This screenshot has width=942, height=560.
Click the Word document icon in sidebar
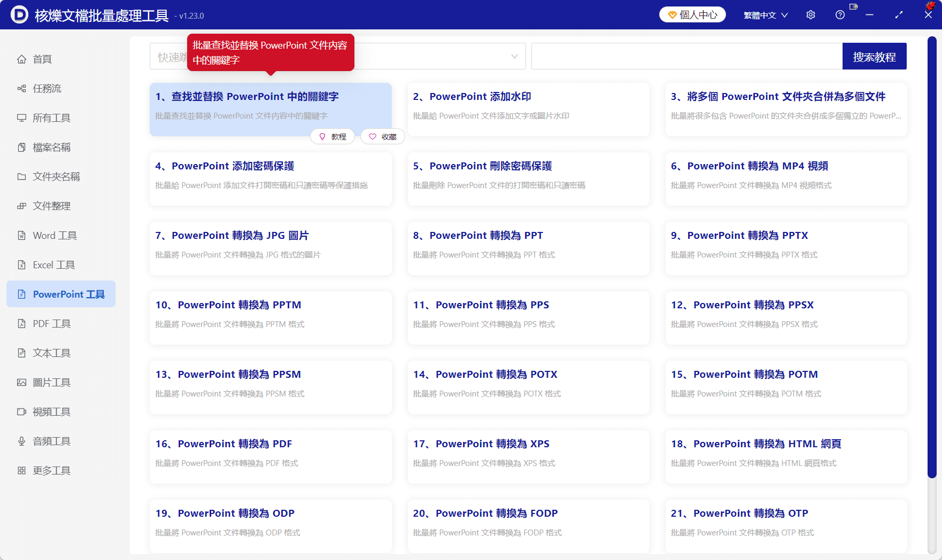pyautogui.click(x=21, y=236)
